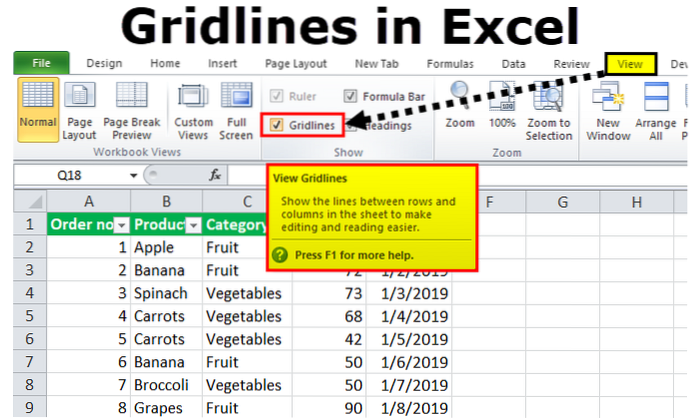Toggle the Formula Bar checkbox
The width and height of the screenshot is (697, 418).
(350, 97)
